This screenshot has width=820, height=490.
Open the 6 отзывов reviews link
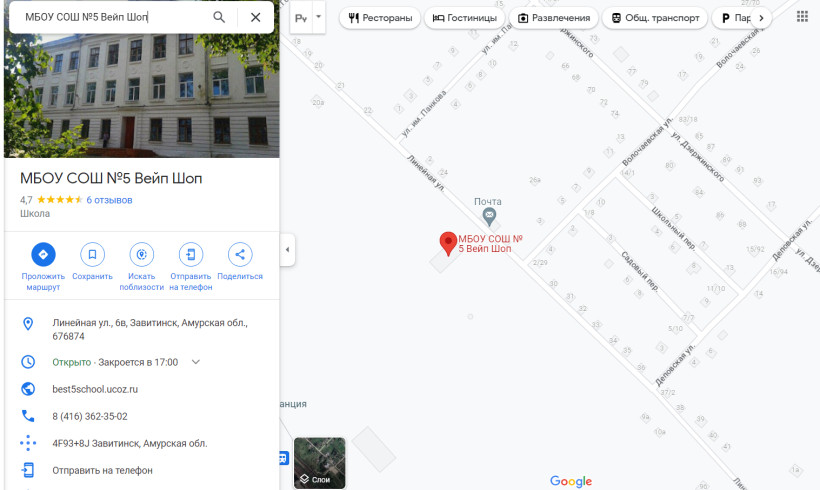[109, 200]
